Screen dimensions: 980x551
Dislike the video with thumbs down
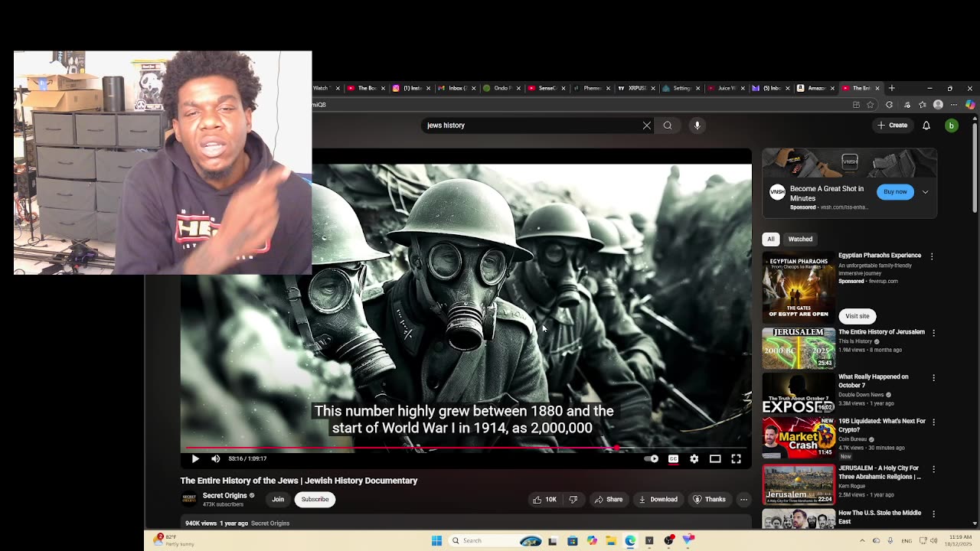point(573,500)
